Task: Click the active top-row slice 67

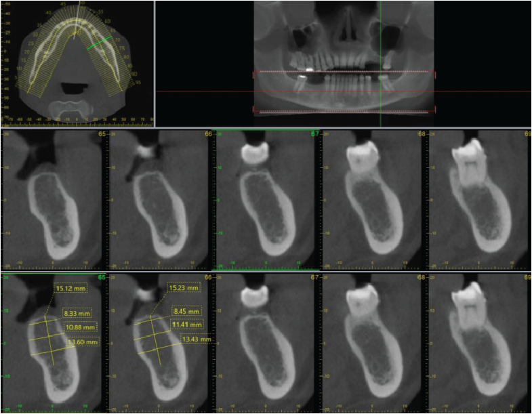Action: pos(266,200)
